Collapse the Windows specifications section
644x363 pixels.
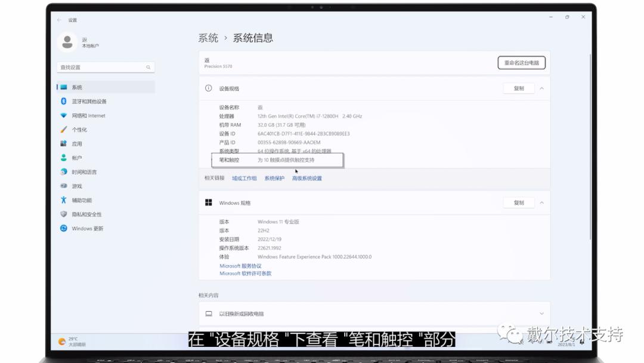pos(540,202)
